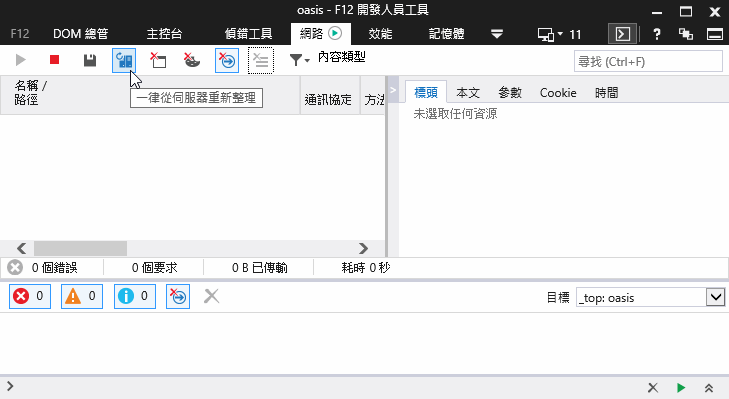
Task: Click the 0 B 已傳輸 status text
Action: (259, 268)
